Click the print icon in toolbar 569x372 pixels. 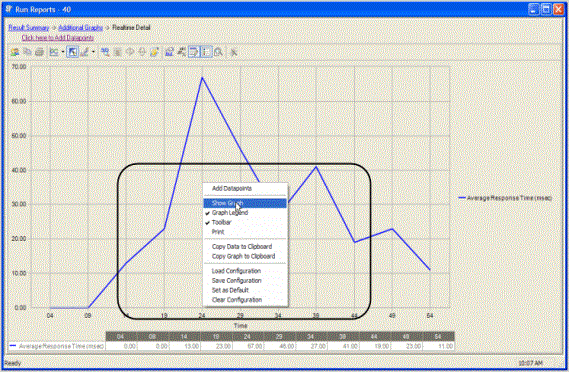tap(40, 52)
